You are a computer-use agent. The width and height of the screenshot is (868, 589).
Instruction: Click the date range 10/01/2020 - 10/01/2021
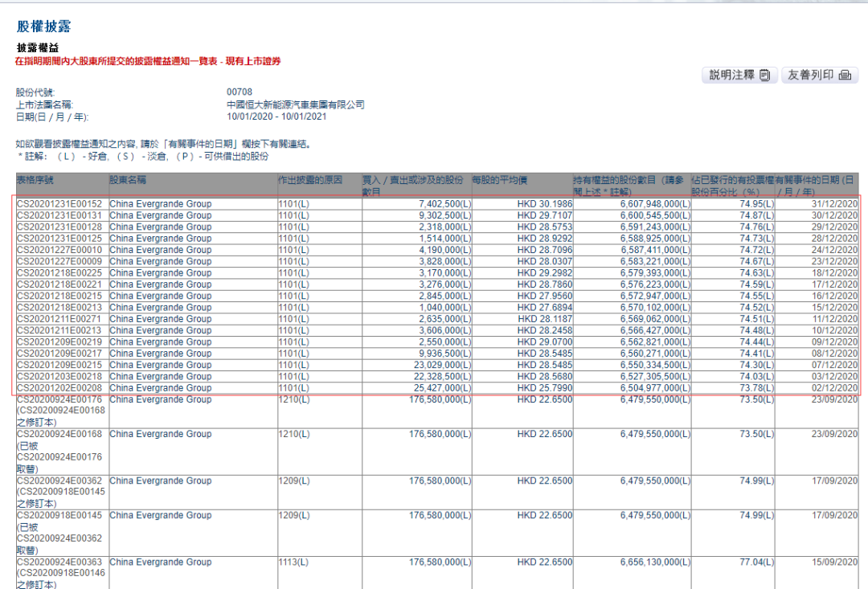point(276,117)
